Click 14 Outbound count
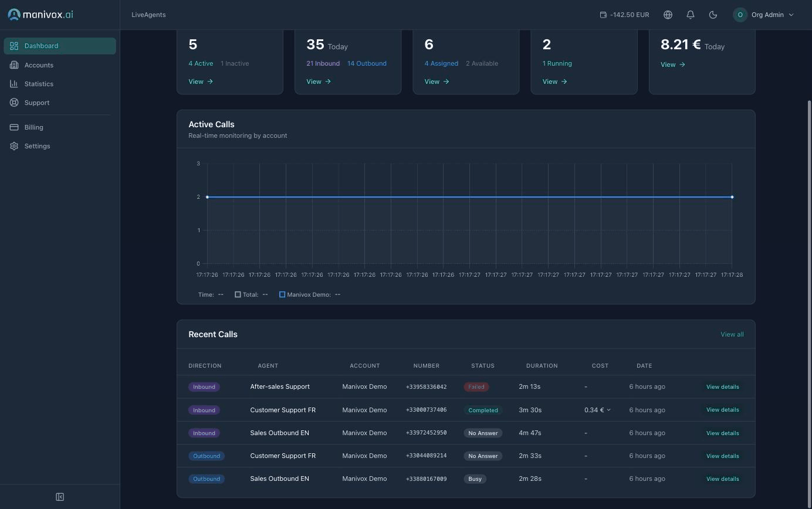 [367, 63]
